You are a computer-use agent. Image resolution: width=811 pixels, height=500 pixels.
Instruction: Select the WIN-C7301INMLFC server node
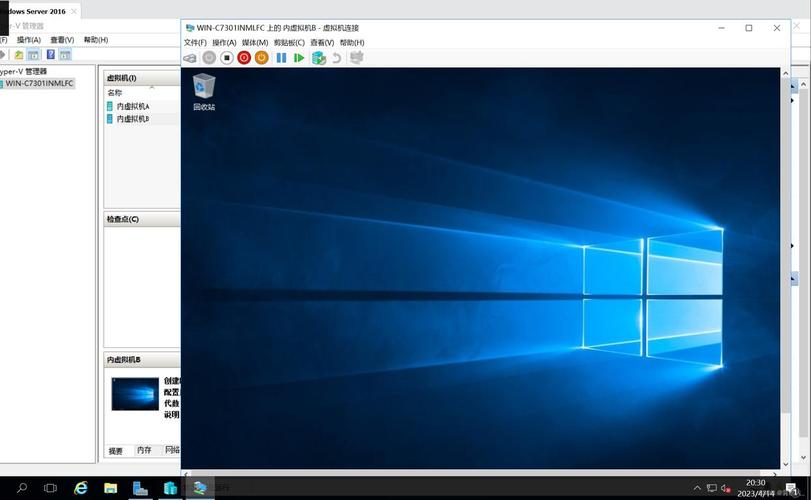[x=38, y=83]
